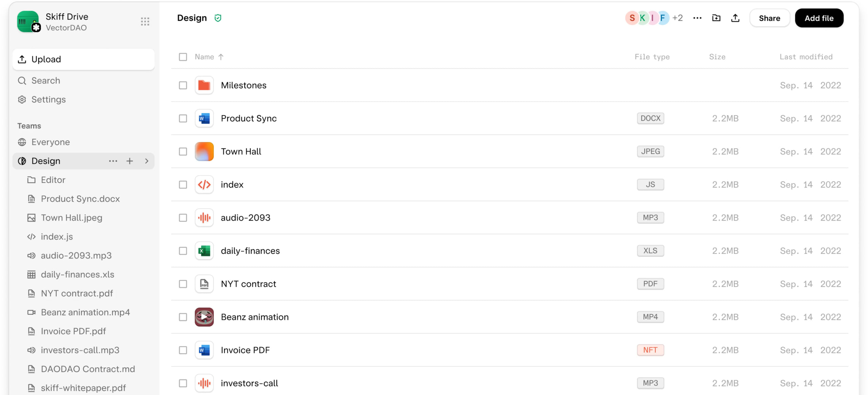
Task: Toggle the select all checkbox in header
Action: coord(183,57)
